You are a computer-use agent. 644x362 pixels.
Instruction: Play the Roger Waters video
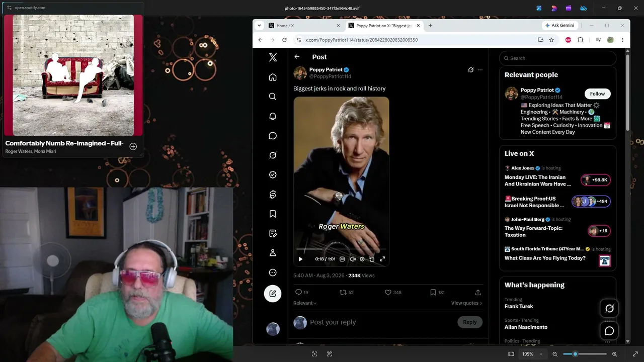[300, 259]
